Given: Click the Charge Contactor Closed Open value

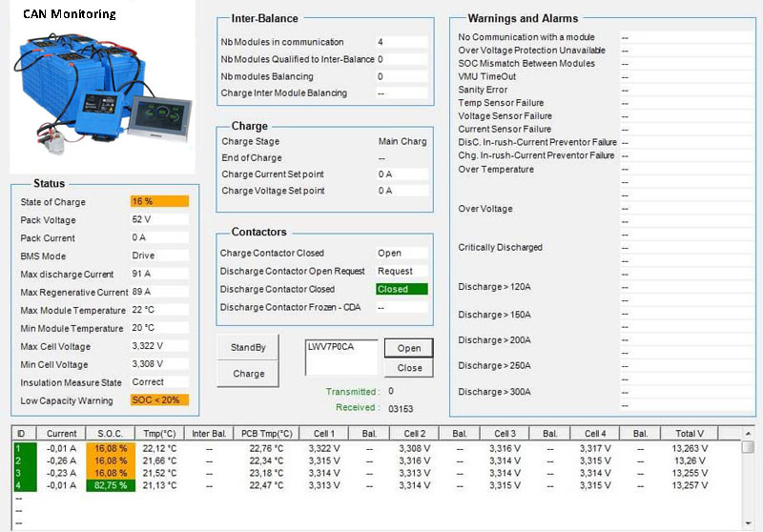Looking at the screenshot, I should (x=402, y=253).
